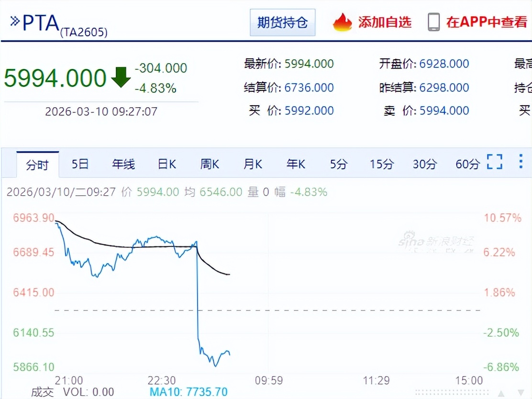Click the double-chevron icon beside PTA

click(x=15, y=21)
